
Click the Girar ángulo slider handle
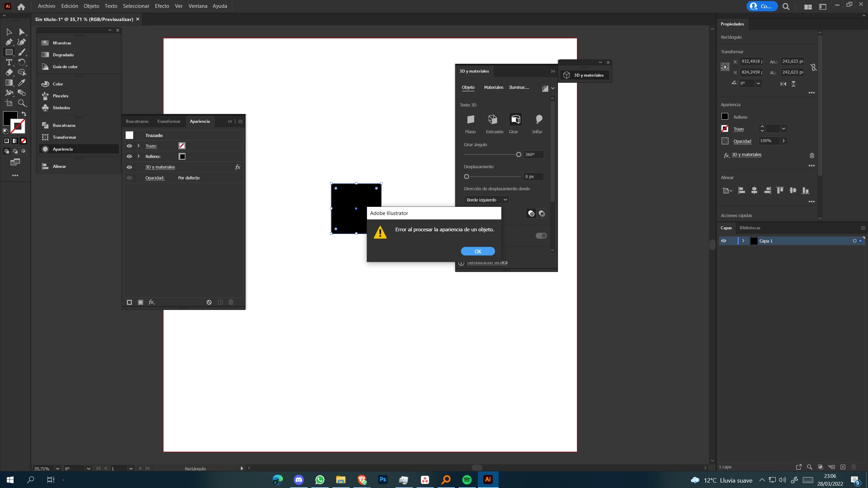tap(518, 155)
